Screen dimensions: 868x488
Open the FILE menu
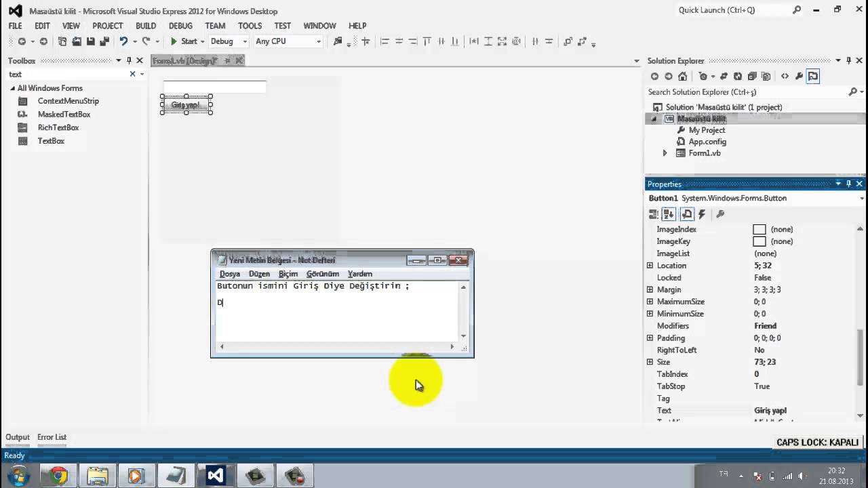click(15, 26)
